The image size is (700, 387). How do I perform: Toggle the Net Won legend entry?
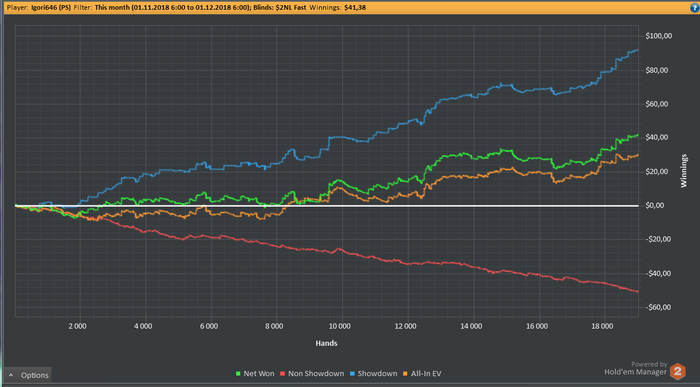coord(255,374)
